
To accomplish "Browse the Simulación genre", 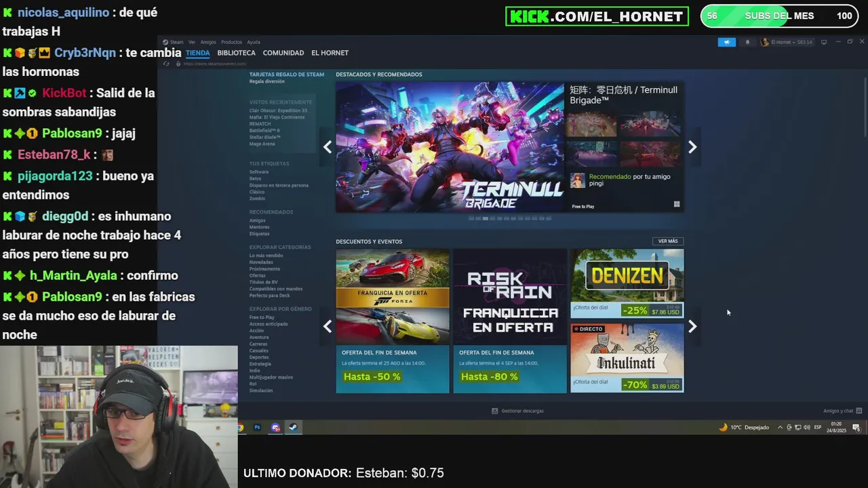I will (260, 390).
